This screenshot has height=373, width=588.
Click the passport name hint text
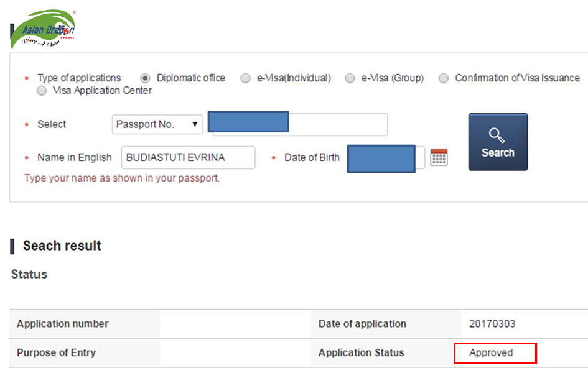(122, 178)
